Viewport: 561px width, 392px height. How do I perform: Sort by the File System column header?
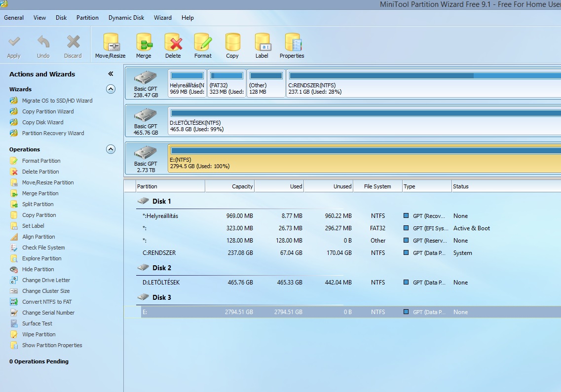coord(377,186)
